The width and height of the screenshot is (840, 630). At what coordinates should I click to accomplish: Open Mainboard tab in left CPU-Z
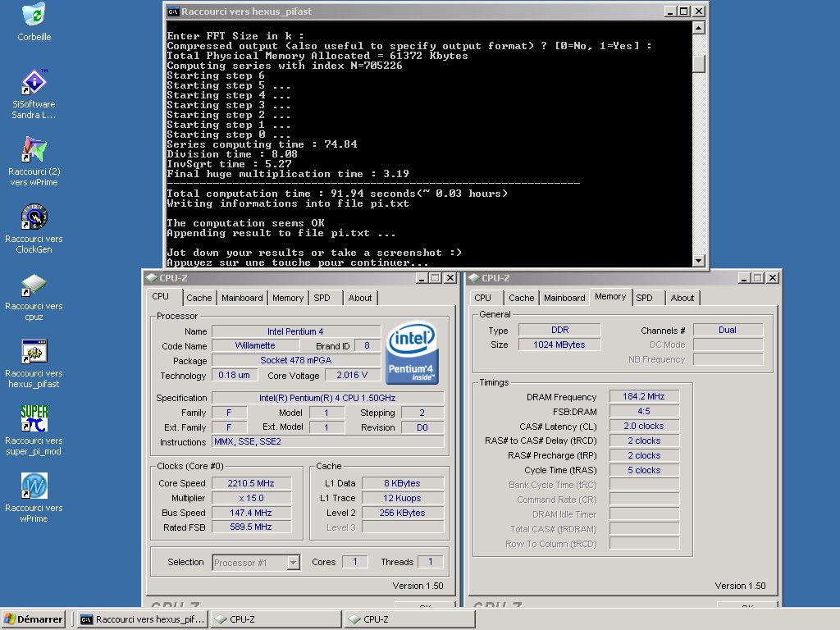pyautogui.click(x=242, y=298)
